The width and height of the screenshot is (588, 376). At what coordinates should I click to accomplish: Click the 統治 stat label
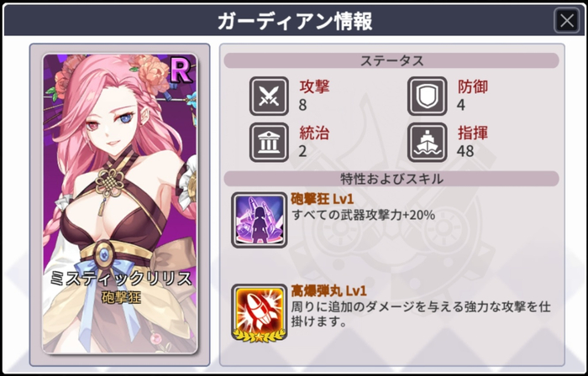coord(314,133)
